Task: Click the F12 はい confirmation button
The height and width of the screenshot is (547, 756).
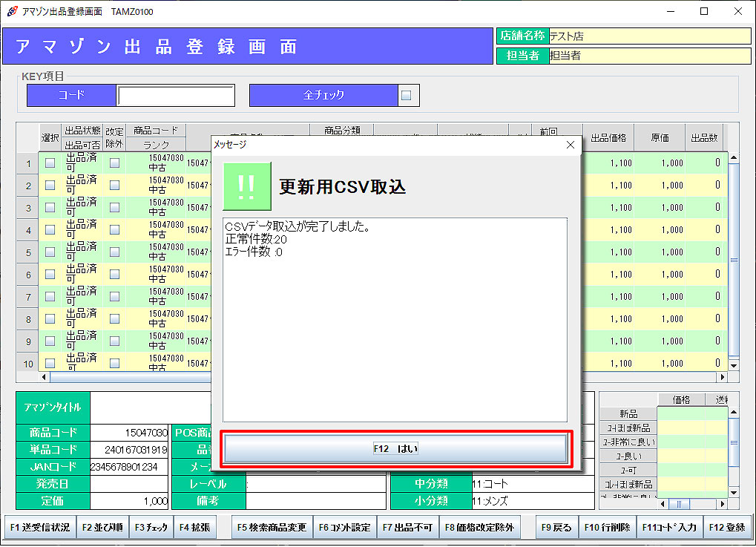Action: point(396,449)
